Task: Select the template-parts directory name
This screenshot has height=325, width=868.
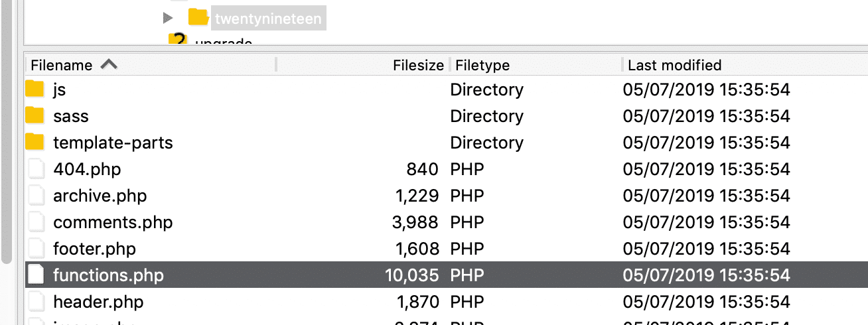Action: pos(113,143)
